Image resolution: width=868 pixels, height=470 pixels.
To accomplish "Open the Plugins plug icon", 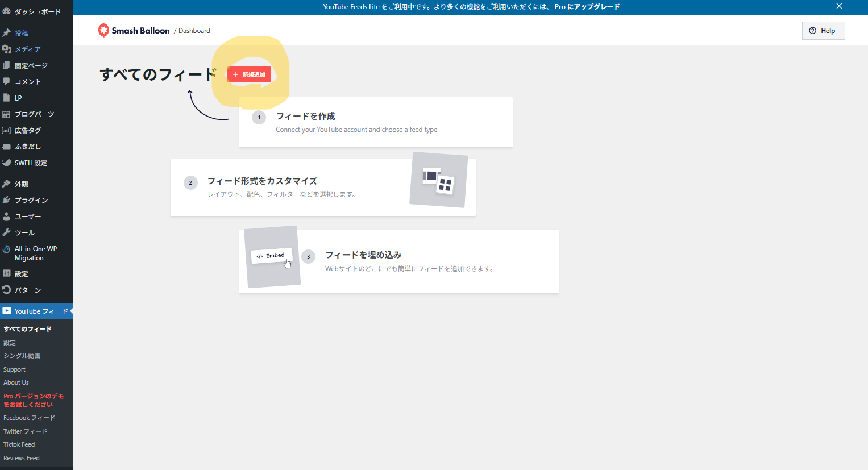I will click(7, 200).
